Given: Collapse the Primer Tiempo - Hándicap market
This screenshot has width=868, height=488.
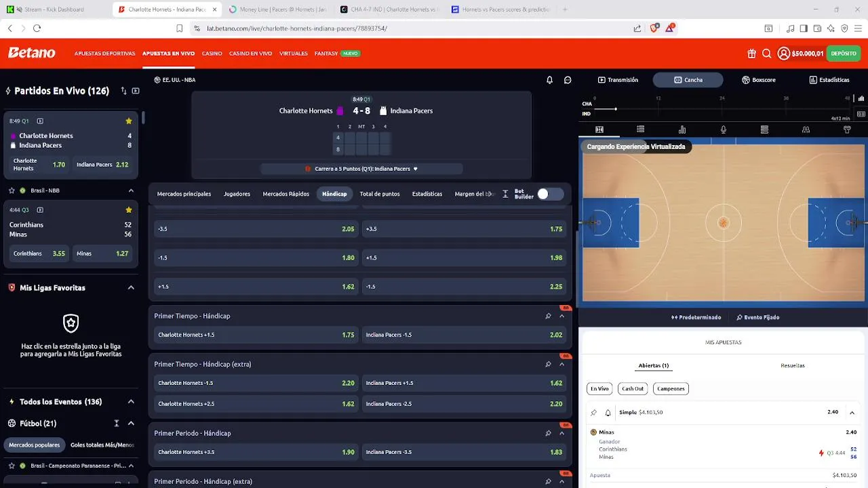Looking at the screenshot, I should pos(561,316).
